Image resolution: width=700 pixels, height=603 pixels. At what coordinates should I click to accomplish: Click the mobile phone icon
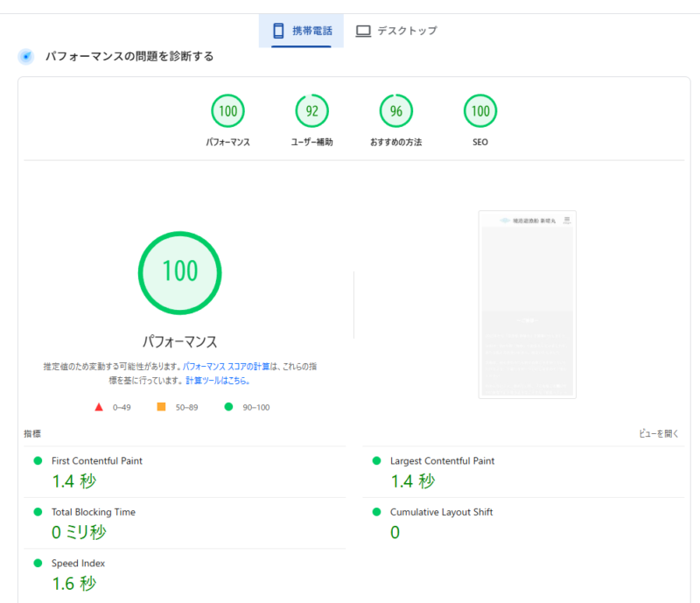click(279, 31)
